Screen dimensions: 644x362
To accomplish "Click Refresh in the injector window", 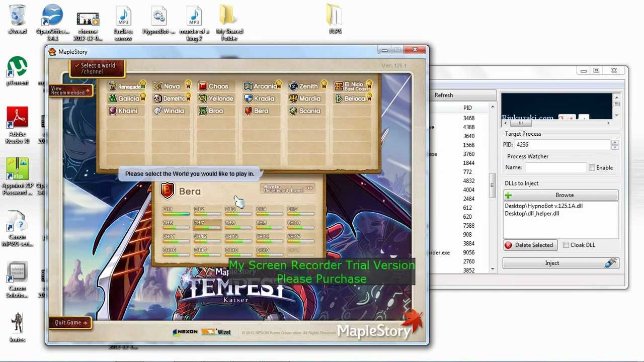I will [444, 95].
